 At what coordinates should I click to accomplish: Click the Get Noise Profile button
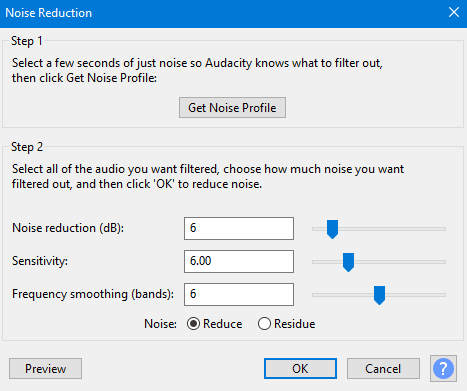[x=232, y=108]
